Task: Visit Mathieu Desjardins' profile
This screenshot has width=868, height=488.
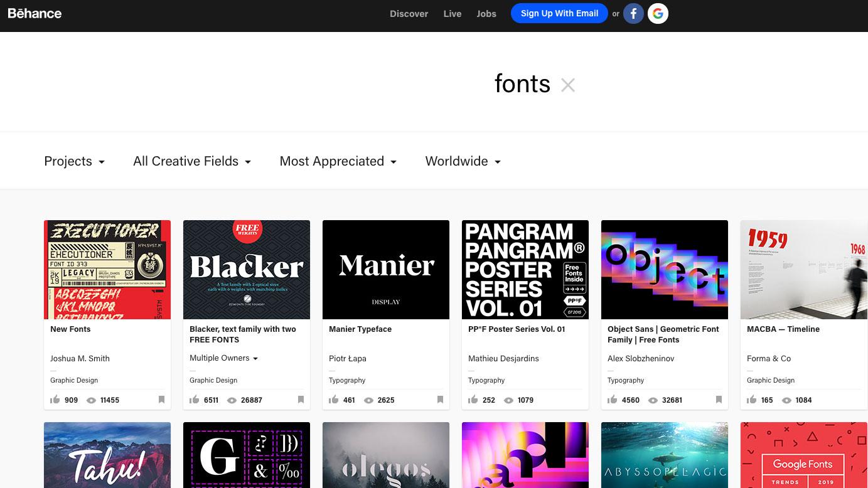Action: 503,358
